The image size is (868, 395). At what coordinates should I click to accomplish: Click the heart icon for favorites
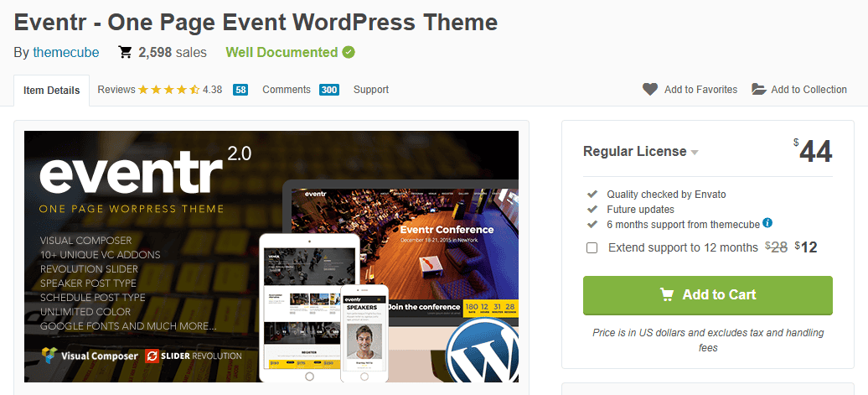(650, 89)
